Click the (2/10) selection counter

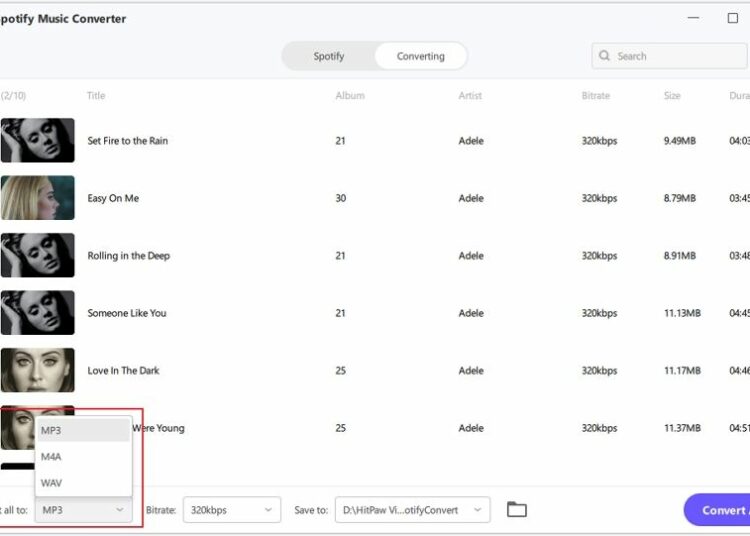tap(13, 96)
